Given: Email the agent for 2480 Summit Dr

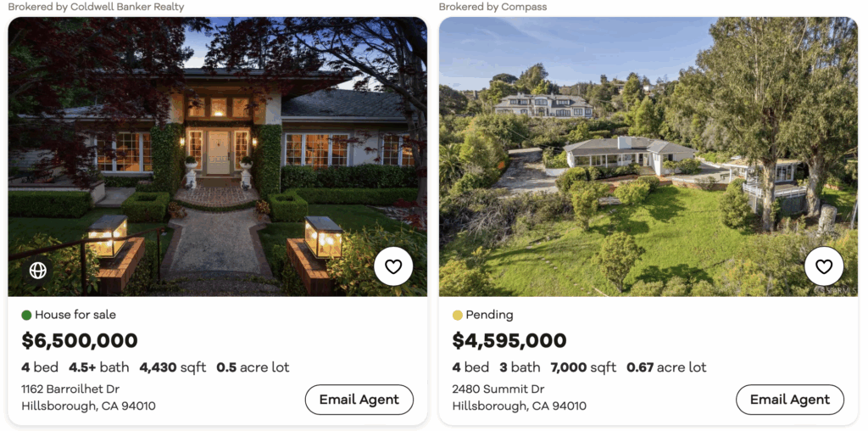Looking at the screenshot, I should (x=789, y=400).
